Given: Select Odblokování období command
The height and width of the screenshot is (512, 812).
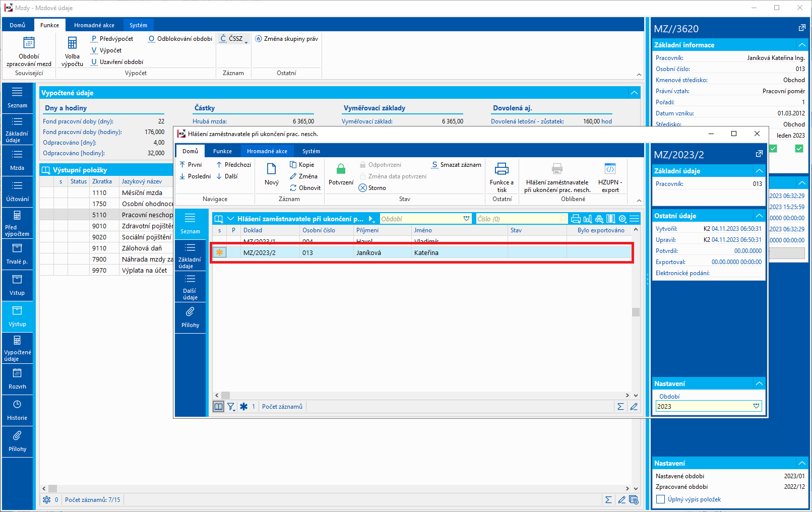Looking at the screenshot, I should (x=180, y=39).
